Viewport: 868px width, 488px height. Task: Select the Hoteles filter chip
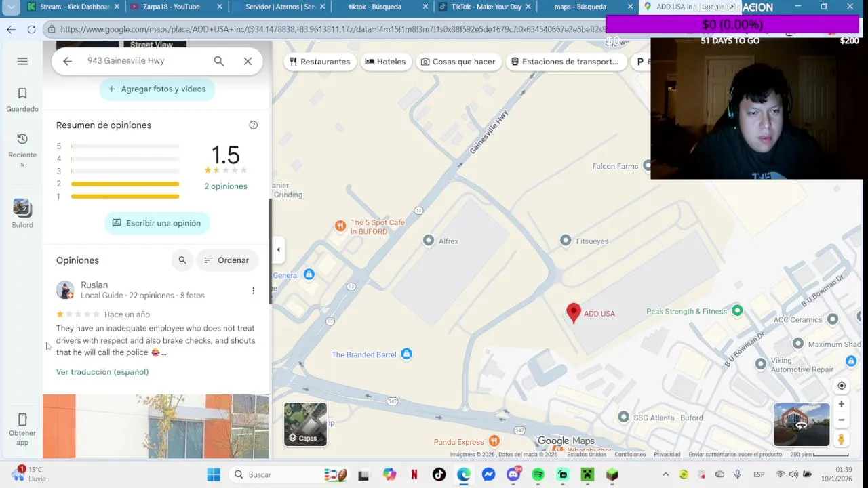click(x=385, y=62)
